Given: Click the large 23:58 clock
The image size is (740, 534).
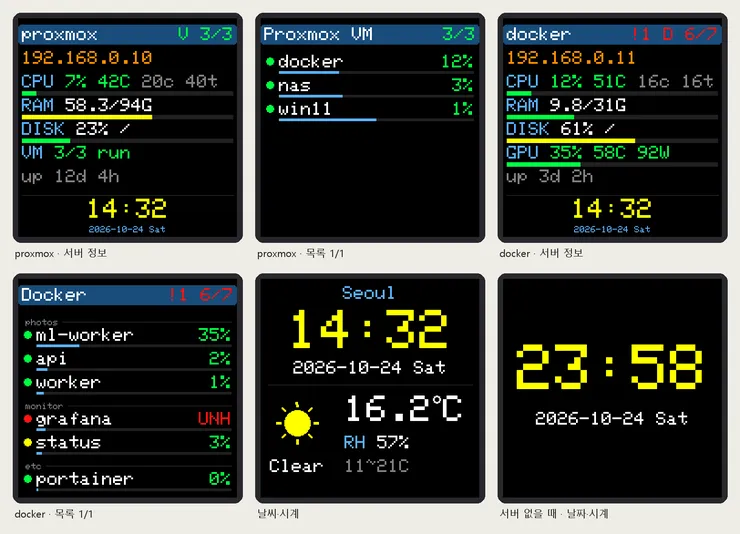Looking at the screenshot, I should (x=609, y=367).
